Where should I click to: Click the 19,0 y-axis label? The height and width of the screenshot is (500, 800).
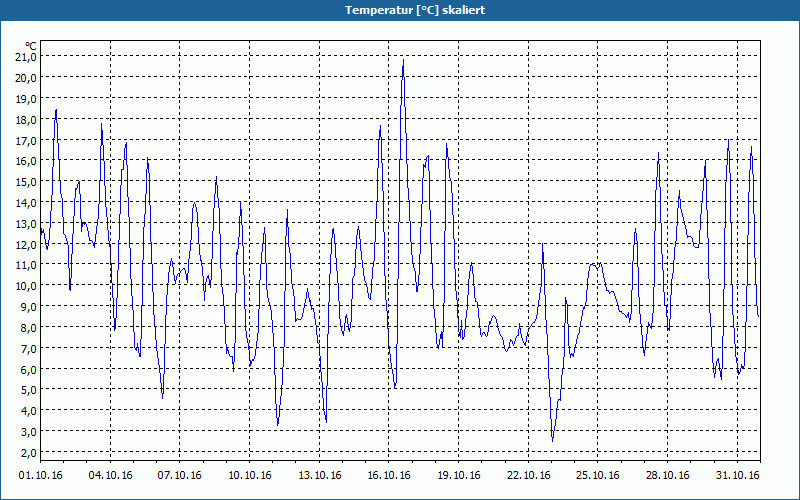27,98
